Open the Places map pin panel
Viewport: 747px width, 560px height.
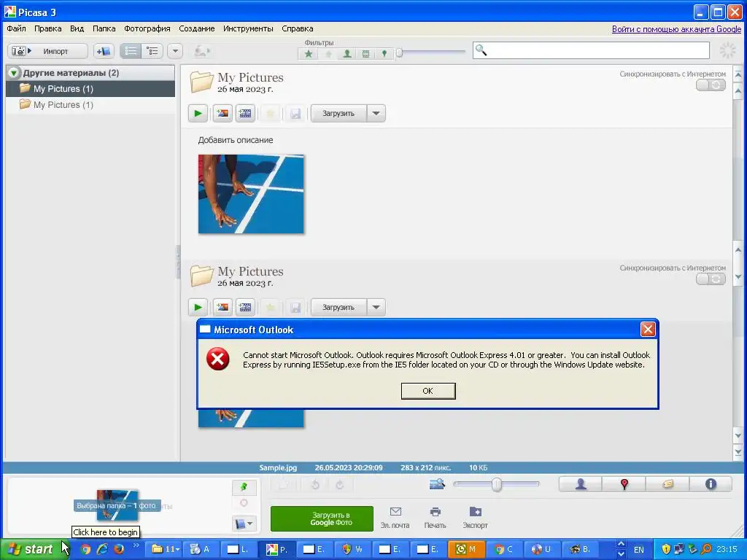pyautogui.click(x=624, y=484)
